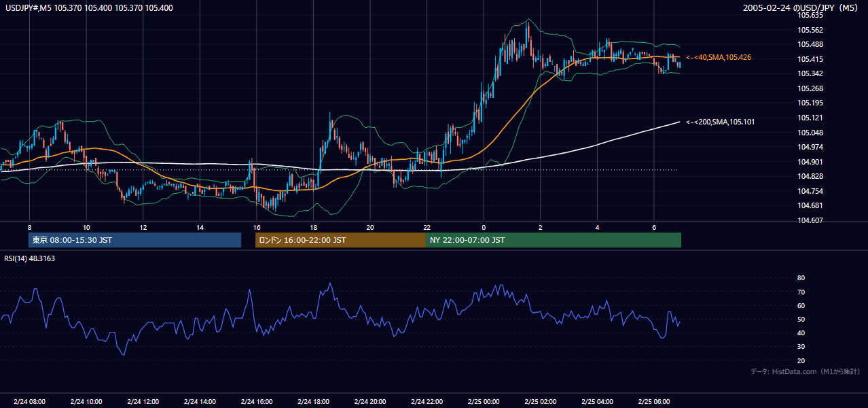Click hour tick 20 under the price chart
868x408 pixels.
pos(370,227)
